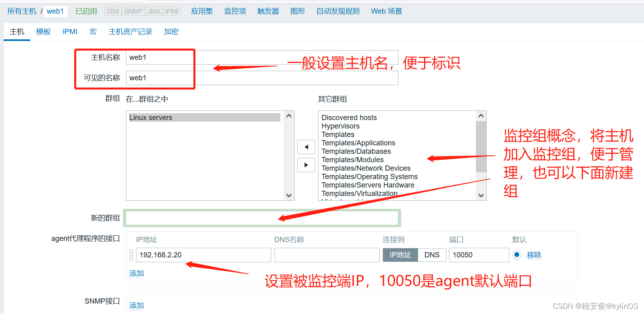Click the other groups list scrollbar thumb
The height and width of the screenshot is (314, 644).
481,146
